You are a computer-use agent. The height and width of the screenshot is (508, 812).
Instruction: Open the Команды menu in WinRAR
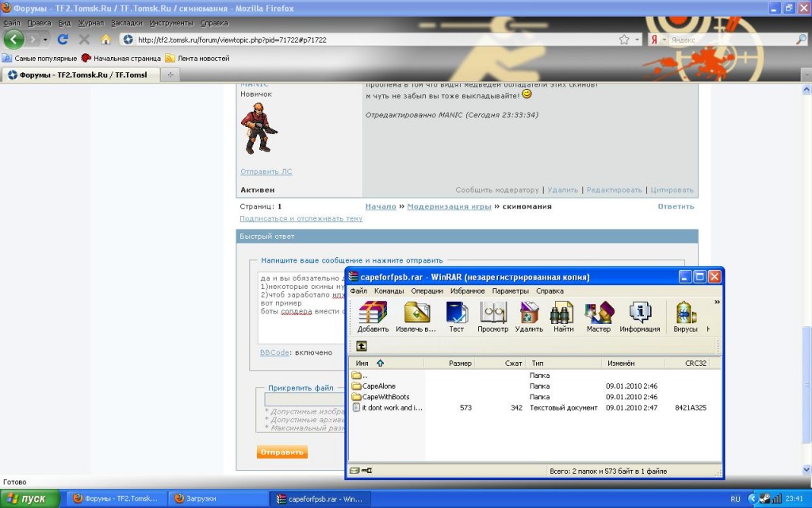(389, 291)
